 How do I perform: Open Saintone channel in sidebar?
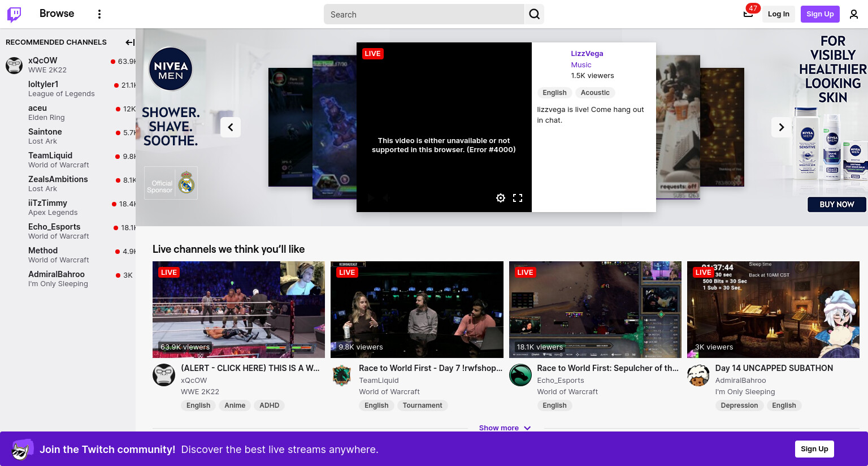tap(68, 136)
